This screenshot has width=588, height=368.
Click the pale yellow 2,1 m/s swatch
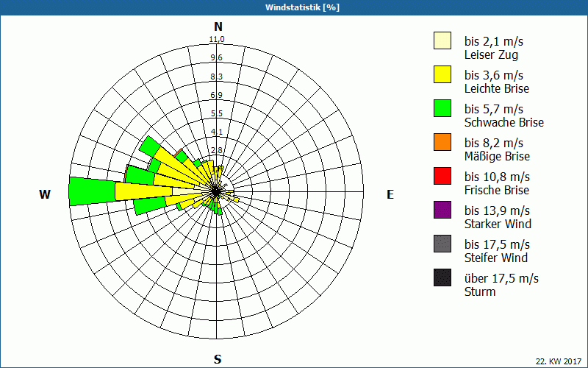442,40
